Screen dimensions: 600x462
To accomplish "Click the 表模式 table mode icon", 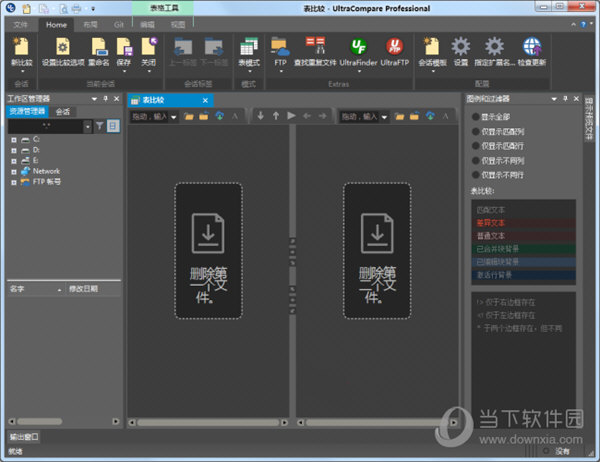I will pyautogui.click(x=249, y=46).
